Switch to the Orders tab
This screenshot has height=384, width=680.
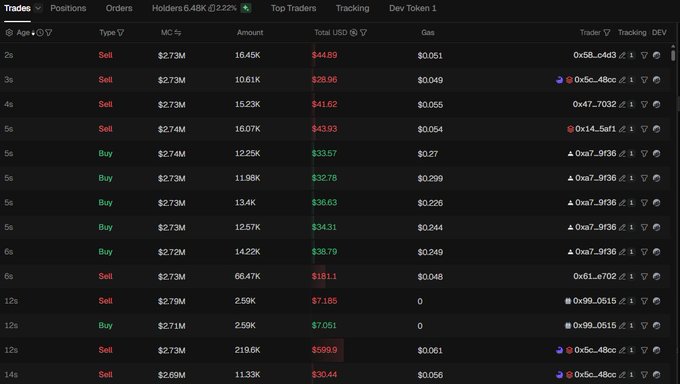(x=119, y=8)
